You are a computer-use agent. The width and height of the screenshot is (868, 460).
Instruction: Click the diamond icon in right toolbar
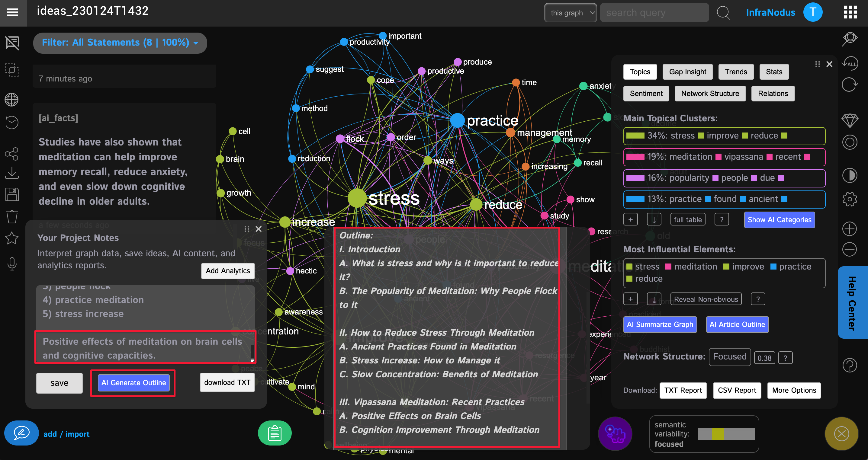point(850,120)
